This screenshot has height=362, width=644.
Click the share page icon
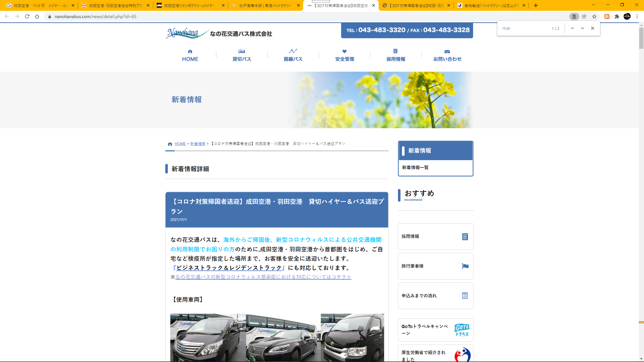[584, 17]
